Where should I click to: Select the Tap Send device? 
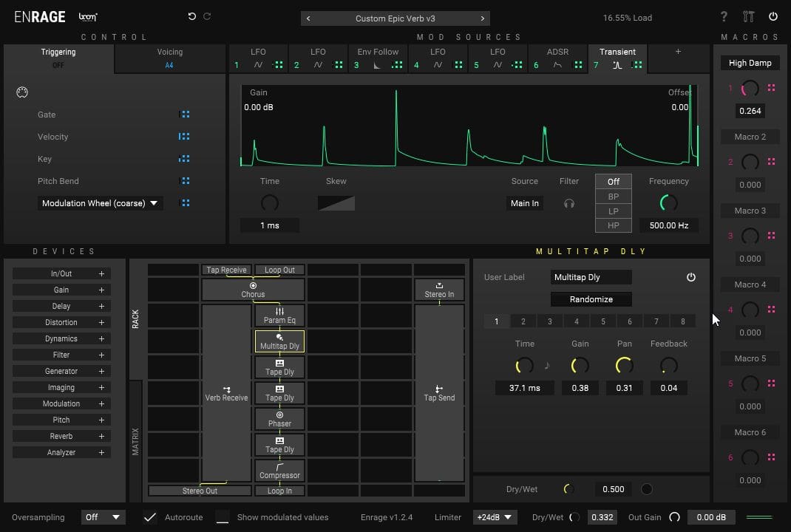(439, 393)
